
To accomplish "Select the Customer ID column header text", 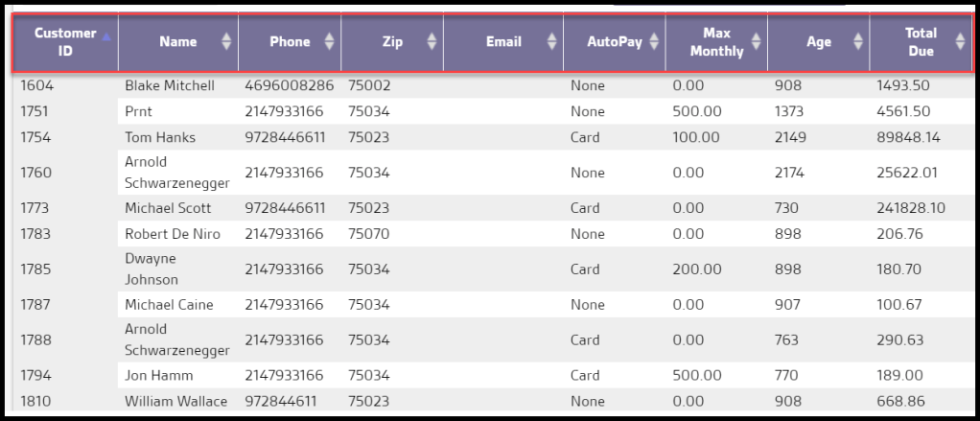I will (65, 41).
